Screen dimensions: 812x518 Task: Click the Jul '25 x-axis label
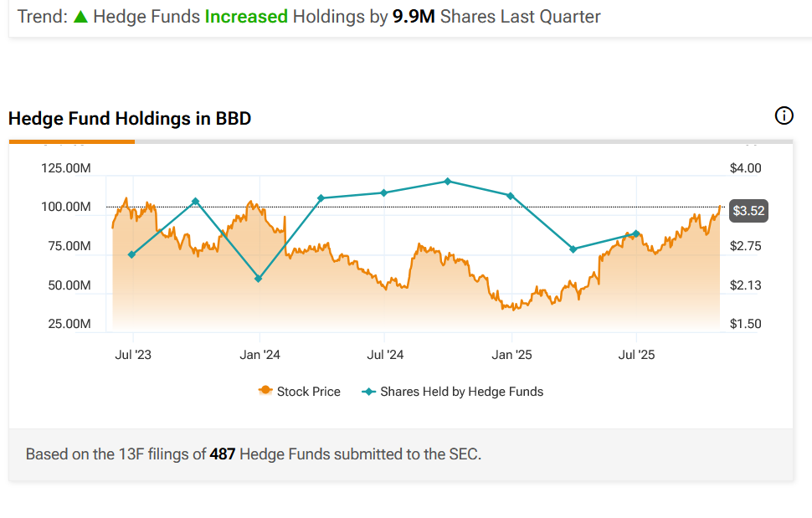click(636, 355)
